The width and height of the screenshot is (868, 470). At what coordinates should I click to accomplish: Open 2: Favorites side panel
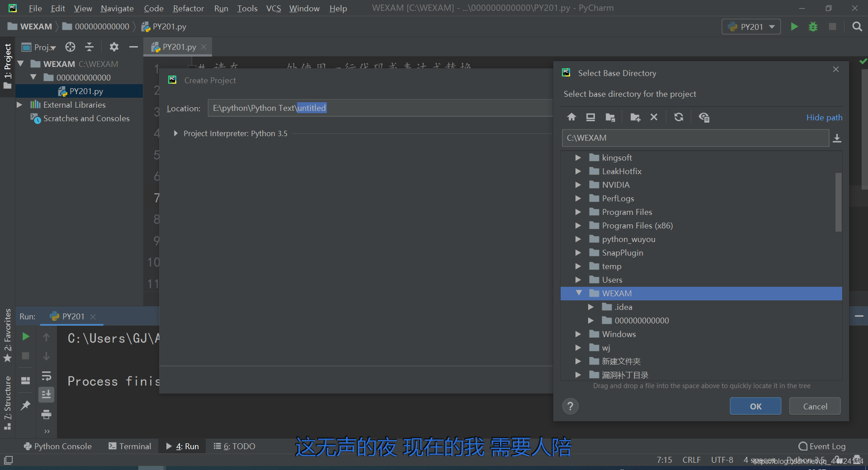[7, 335]
